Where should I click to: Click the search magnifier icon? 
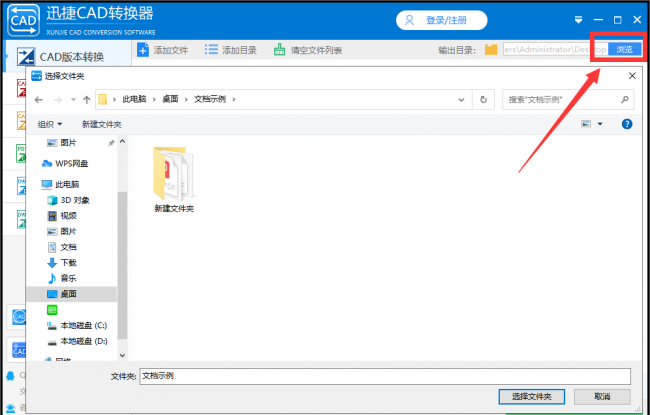pyautogui.click(x=625, y=100)
